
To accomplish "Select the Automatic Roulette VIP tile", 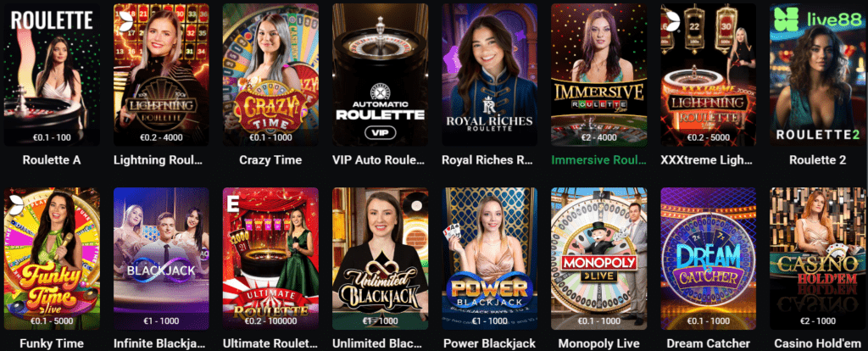I will 380,75.
